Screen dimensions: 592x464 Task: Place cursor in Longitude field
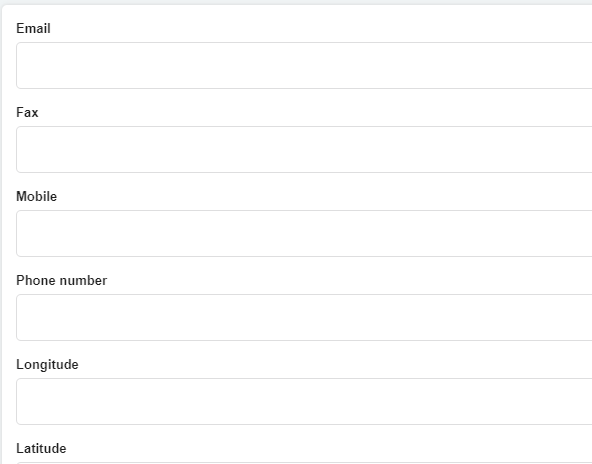pyautogui.click(x=304, y=401)
